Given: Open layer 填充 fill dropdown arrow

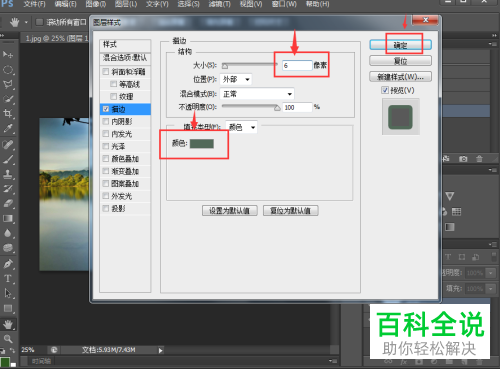Looking at the screenshot, I should (491, 288).
